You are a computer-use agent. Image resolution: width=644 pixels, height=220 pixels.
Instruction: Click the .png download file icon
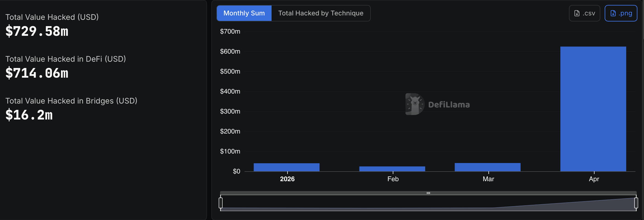click(613, 13)
